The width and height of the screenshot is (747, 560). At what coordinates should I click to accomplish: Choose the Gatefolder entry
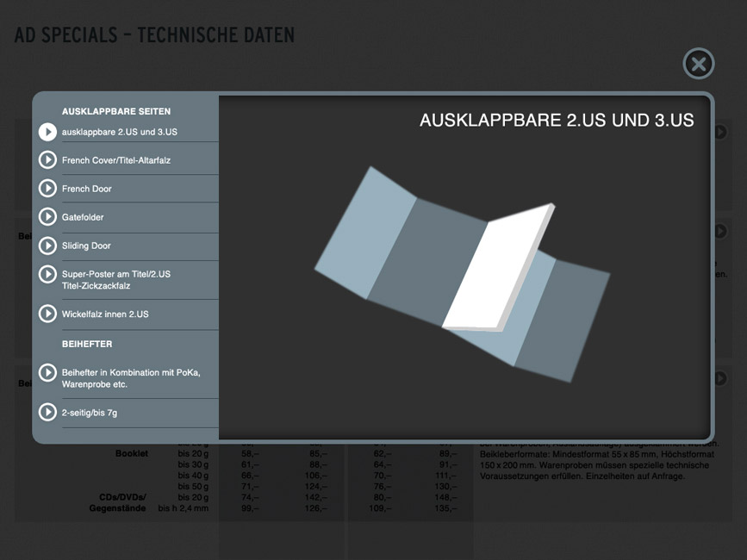pos(83,217)
